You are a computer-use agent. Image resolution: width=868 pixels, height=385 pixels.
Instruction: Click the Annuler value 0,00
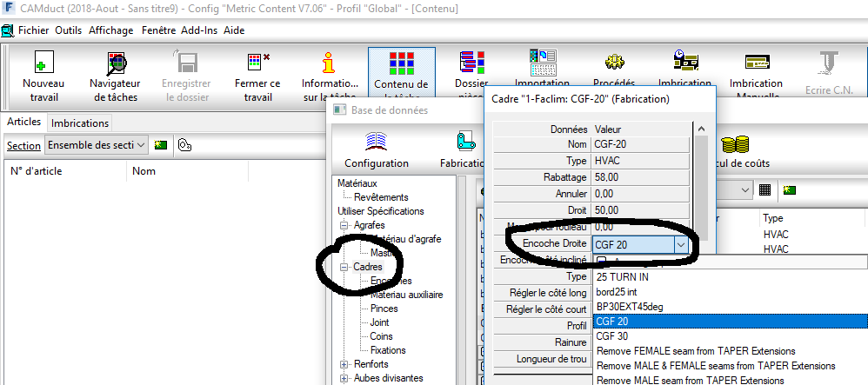640,194
